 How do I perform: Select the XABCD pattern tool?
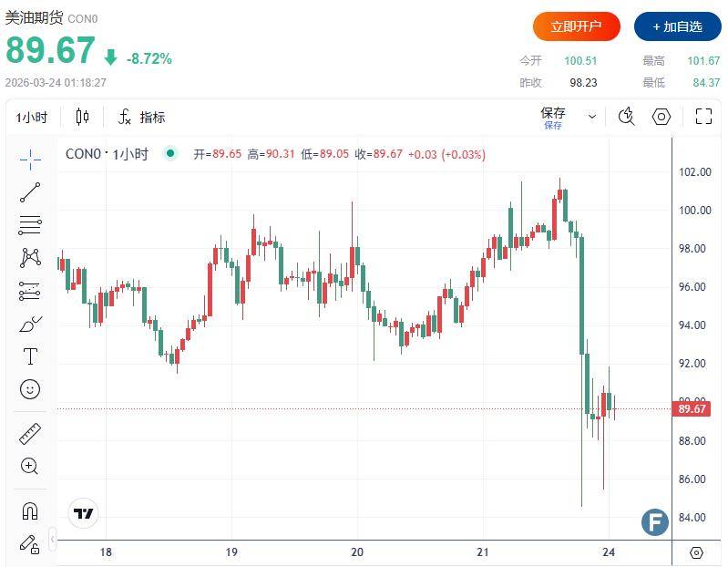[x=30, y=257]
